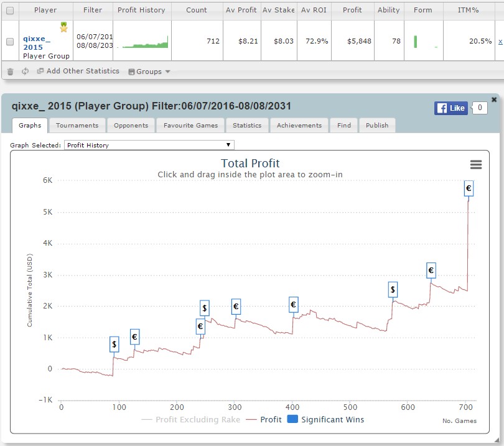Toggle the Profit legend series

264,420
